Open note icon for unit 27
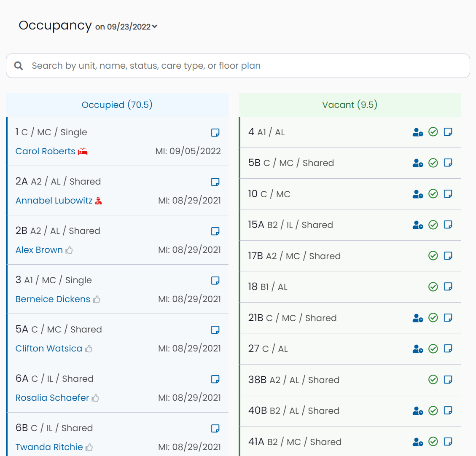This screenshot has height=456, width=476. (x=448, y=349)
